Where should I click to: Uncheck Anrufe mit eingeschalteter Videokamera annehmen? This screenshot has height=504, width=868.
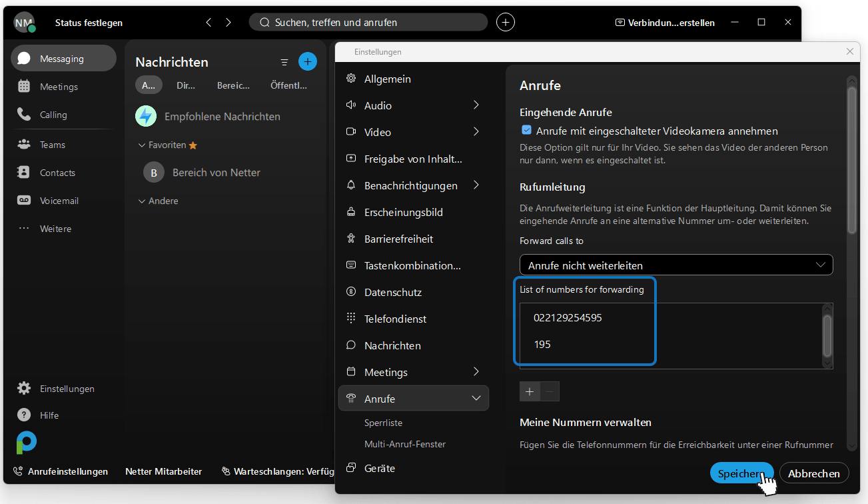coord(526,130)
